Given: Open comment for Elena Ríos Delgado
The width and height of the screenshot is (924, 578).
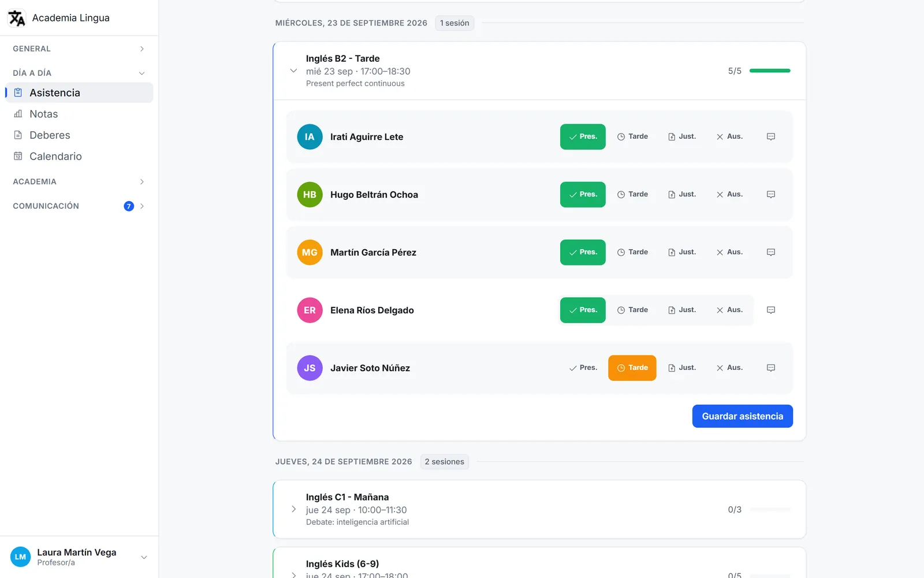Looking at the screenshot, I should click(x=770, y=310).
